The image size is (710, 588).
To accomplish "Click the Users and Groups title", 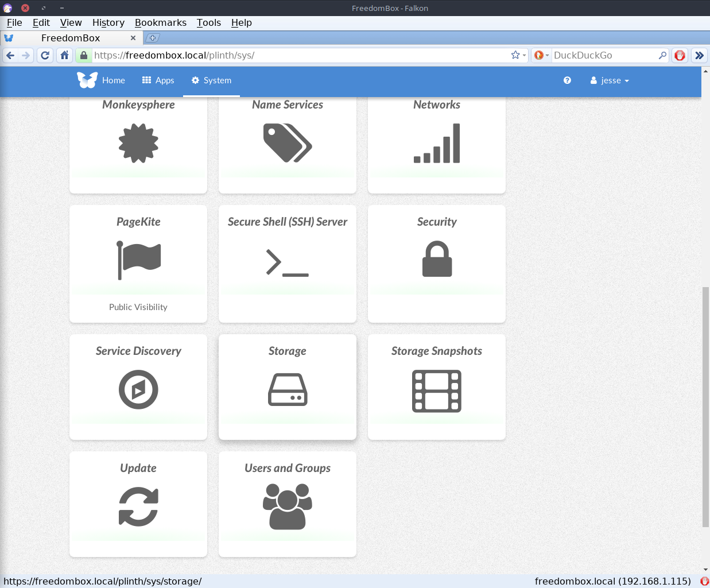I will click(288, 468).
